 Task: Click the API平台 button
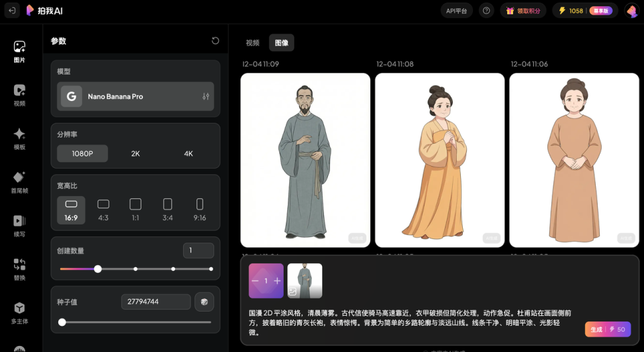click(457, 11)
